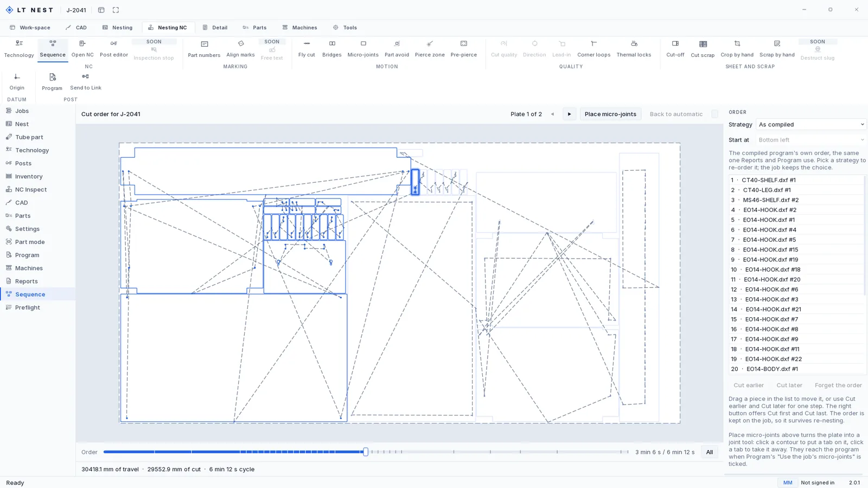
Task: Click Send to Link icon
Action: (85, 76)
